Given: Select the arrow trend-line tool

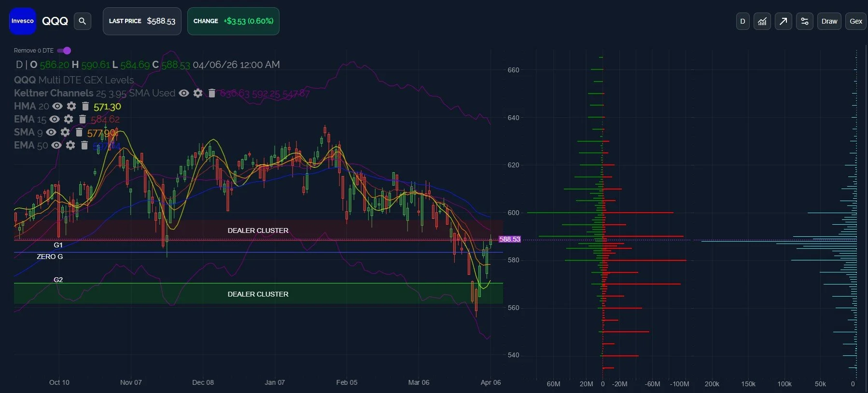Looking at the screenshot, I should point(784,21).
